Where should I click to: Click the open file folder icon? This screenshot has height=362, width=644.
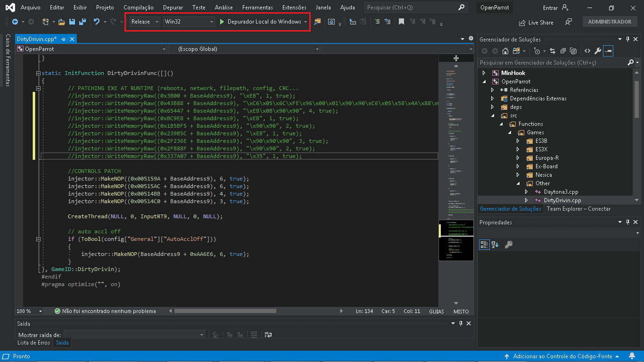point(62,22)
